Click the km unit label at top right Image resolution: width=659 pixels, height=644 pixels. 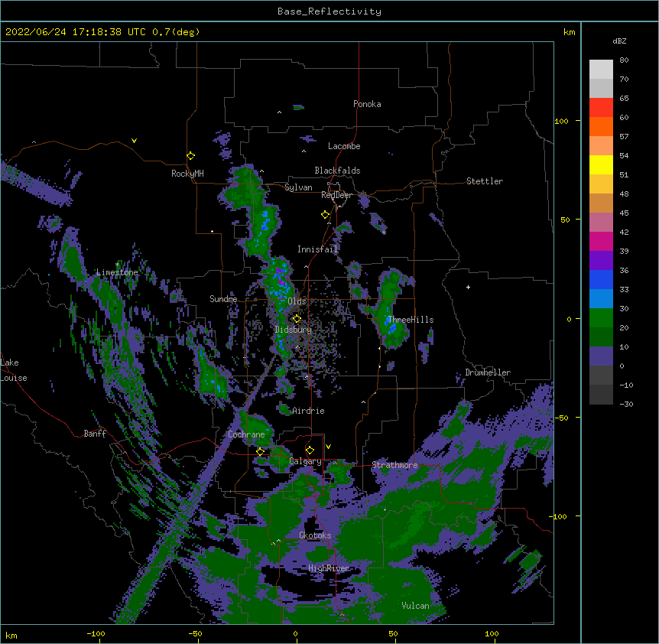coord(570,32)
